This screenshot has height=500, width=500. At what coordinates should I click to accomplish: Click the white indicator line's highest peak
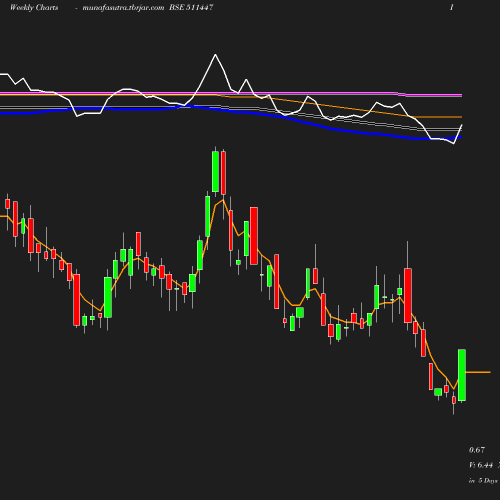pyautogui.click(x=215, y=55)
